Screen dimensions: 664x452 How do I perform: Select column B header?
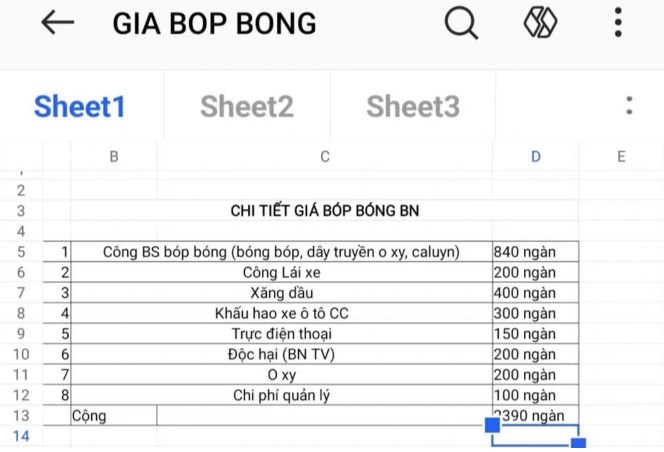[114, 157]
